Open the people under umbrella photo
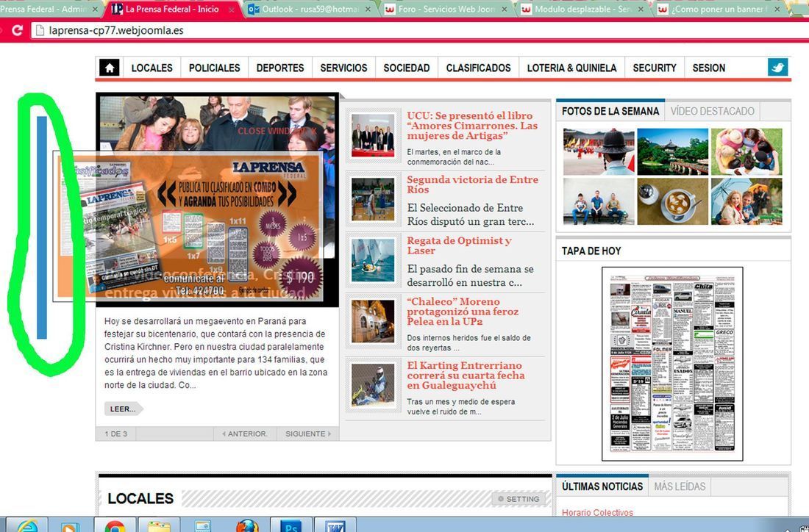 pyautogui.click(x=746, y=201)
